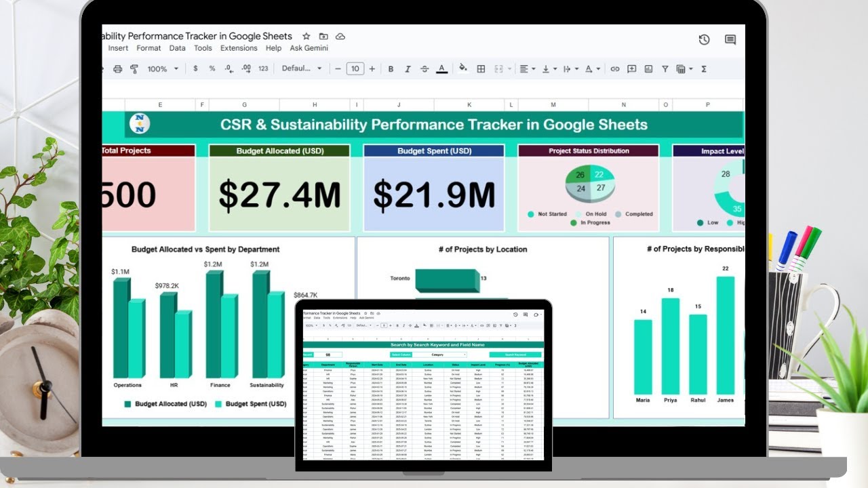Insert a chart from the laptop toolbar

pyautogui.click(x=648, y=68)
